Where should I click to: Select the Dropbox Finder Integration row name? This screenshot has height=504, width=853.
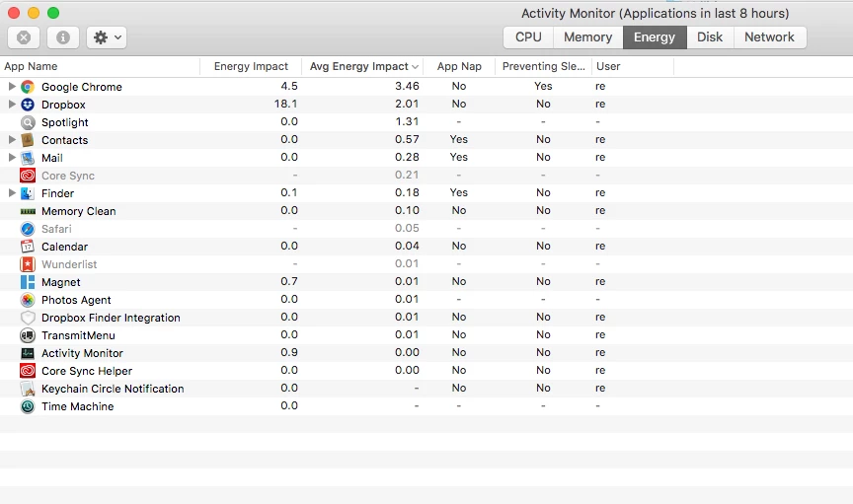[111, 318]
